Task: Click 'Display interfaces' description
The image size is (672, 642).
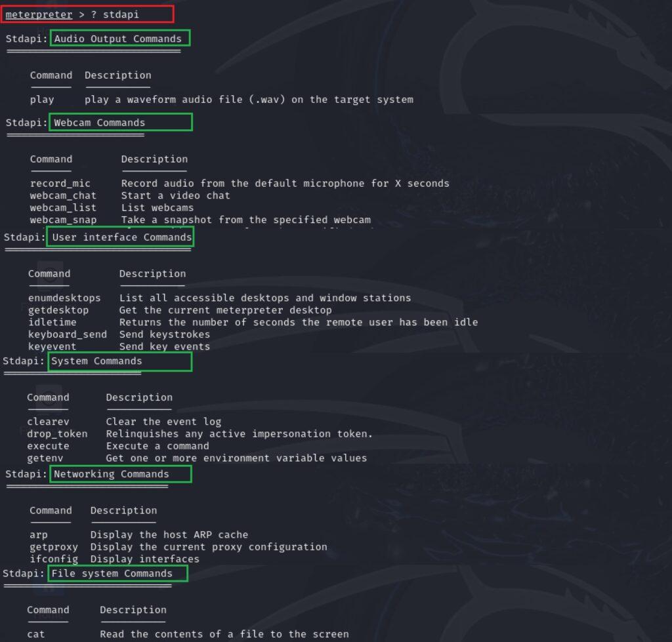Action: coord(145,559)
